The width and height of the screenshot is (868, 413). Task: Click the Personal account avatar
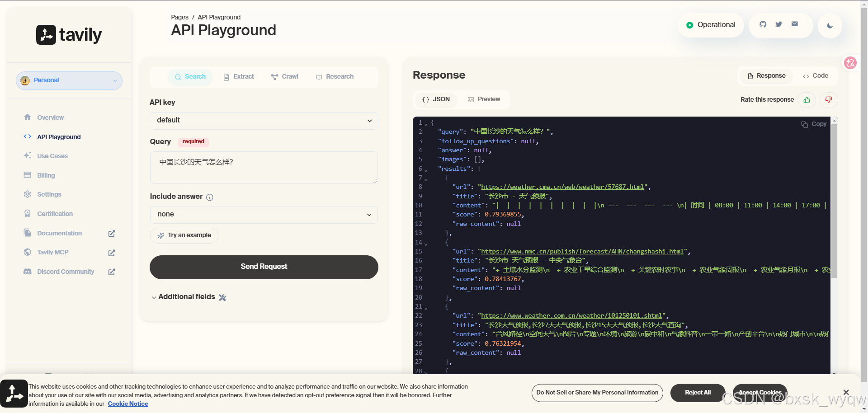pos(25,80)
